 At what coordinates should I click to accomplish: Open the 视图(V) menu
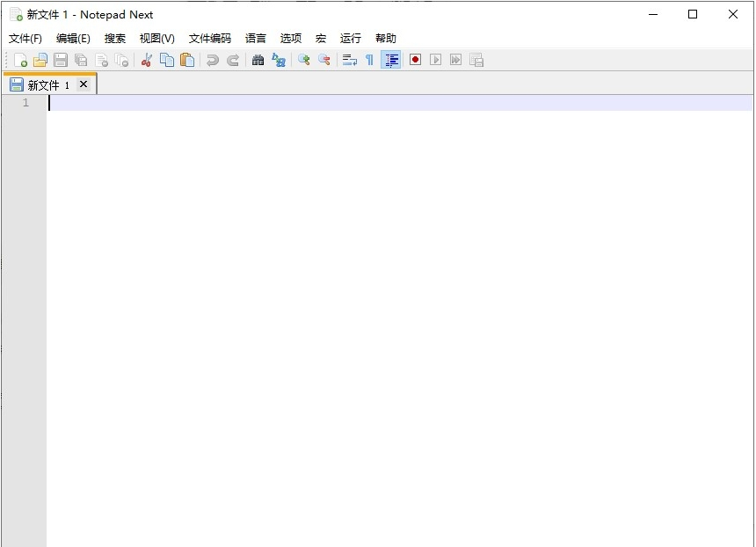pos(156,38)
